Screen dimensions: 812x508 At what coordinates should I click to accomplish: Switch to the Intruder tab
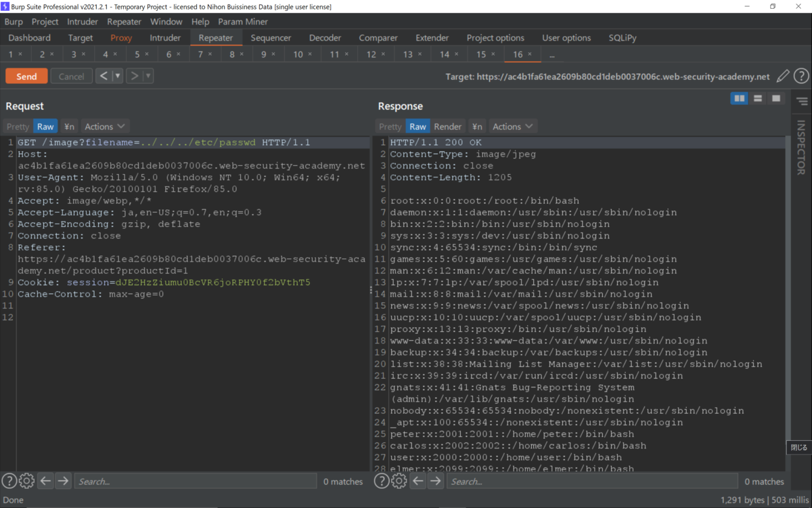165,38
